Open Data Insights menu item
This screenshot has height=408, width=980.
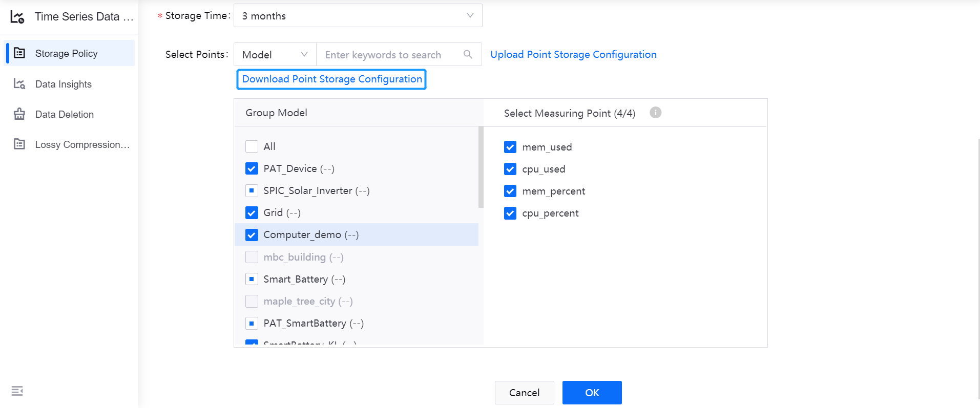[x=64, y=84]
